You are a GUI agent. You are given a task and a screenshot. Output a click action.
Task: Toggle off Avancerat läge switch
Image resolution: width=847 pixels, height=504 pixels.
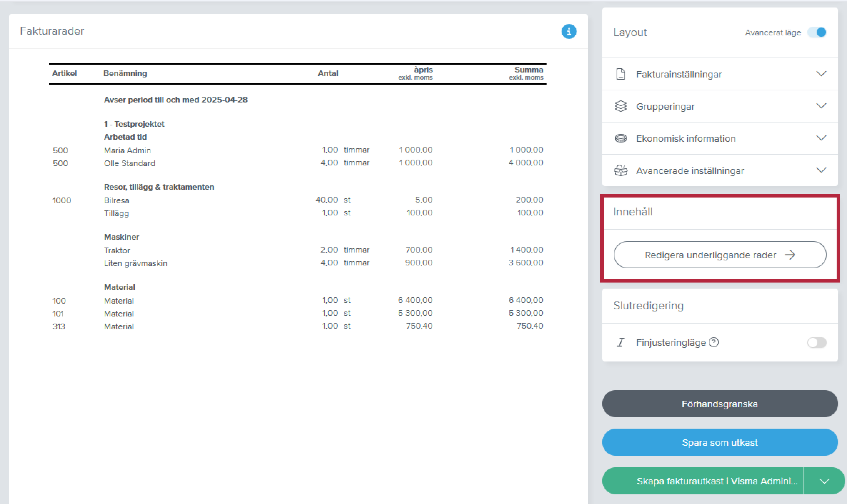click(x=817, y=32)
